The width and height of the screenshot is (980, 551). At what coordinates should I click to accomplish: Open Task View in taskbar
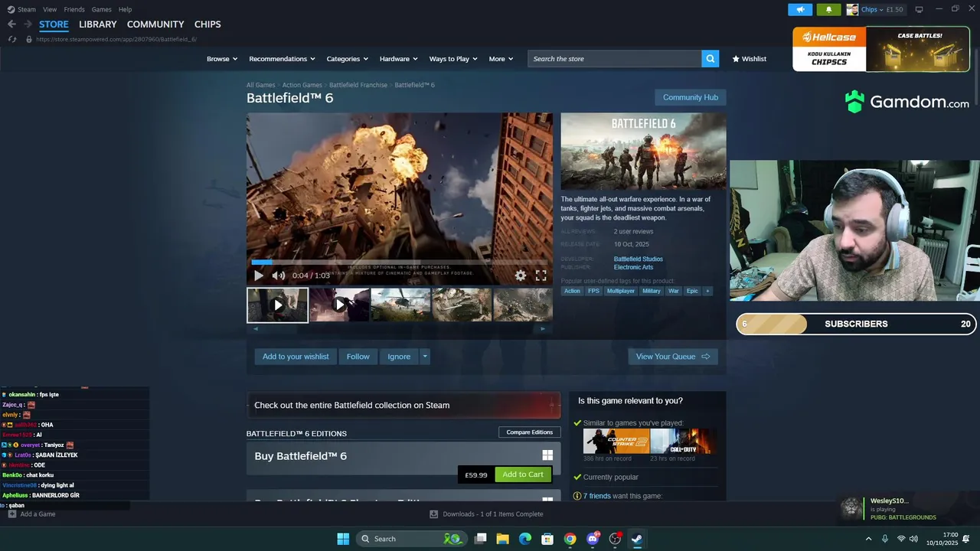pyautogui.click(x=481, y=539)
